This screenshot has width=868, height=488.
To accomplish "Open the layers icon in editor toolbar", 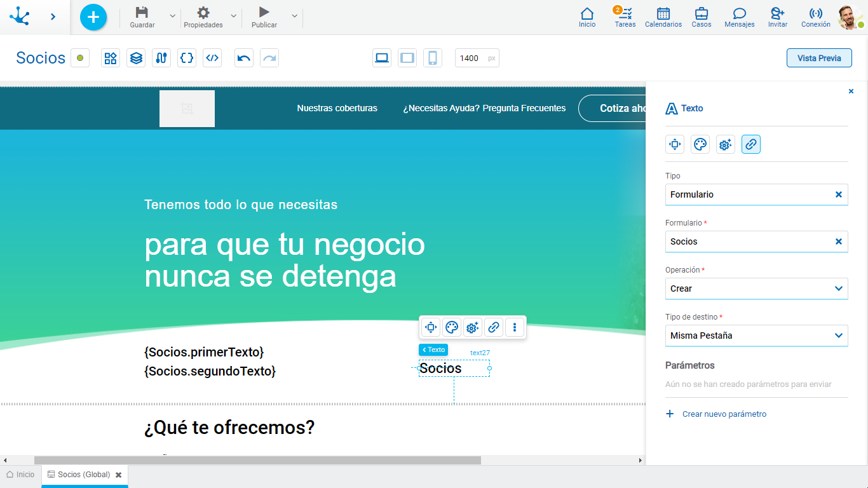I will point(136,58).
